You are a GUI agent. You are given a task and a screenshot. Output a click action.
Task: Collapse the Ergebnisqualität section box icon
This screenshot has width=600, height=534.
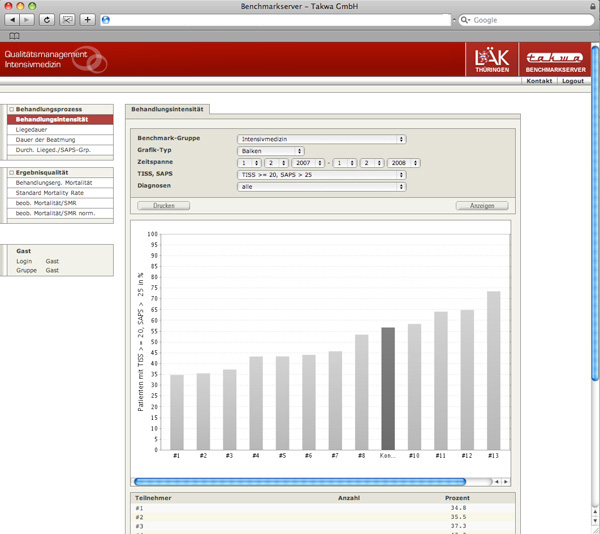point(11,173)
